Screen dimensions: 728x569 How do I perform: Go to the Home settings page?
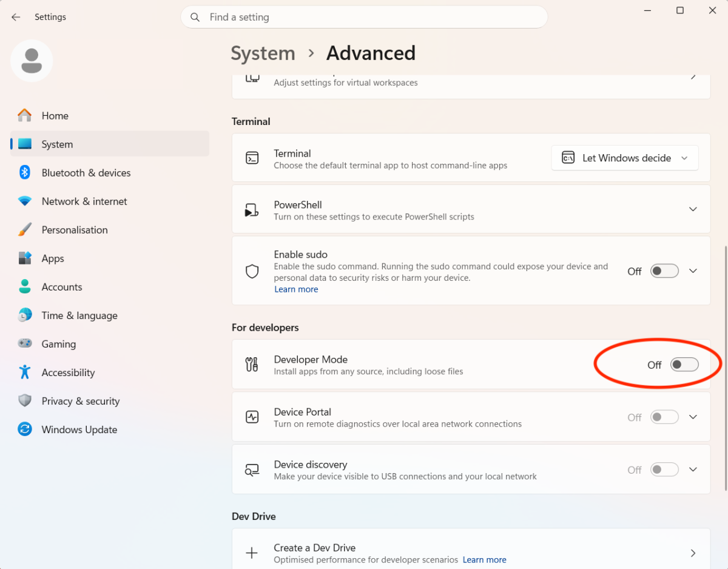pos(110,115)
